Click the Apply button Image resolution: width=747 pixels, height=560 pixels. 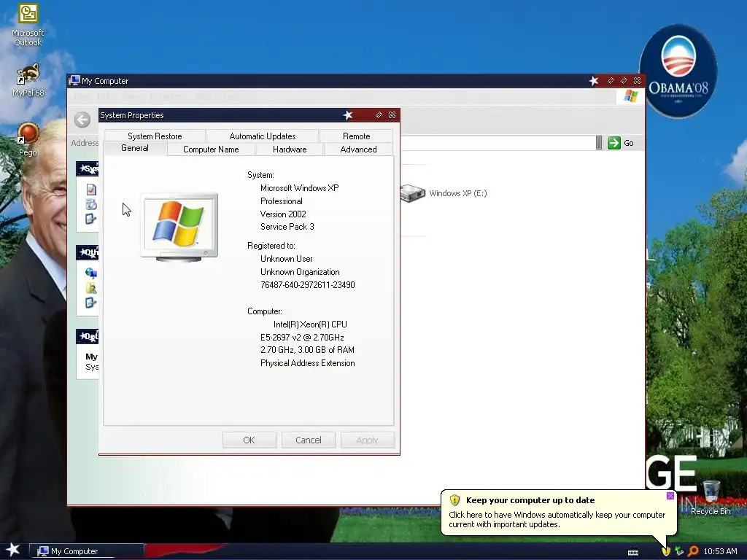point(368,440)
